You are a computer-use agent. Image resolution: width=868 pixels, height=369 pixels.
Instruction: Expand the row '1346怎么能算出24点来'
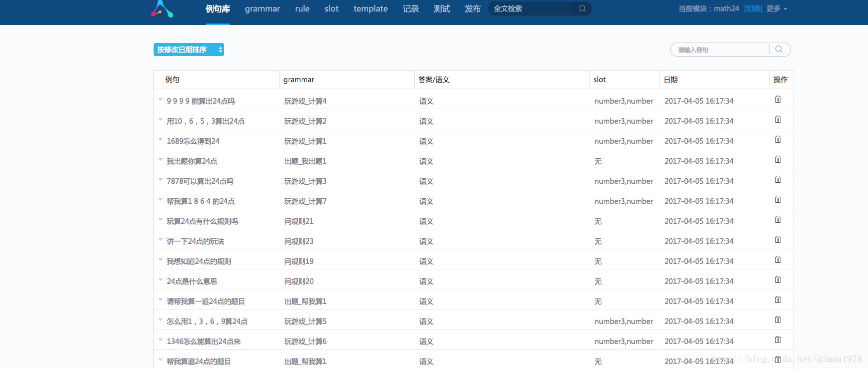click(x=161, y=340)
